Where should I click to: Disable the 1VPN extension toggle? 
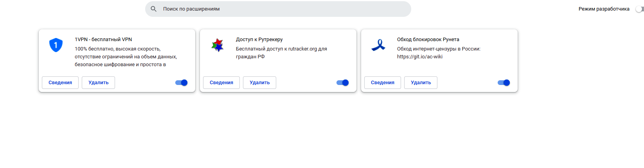pyautogui.click(x=182, y=83)
